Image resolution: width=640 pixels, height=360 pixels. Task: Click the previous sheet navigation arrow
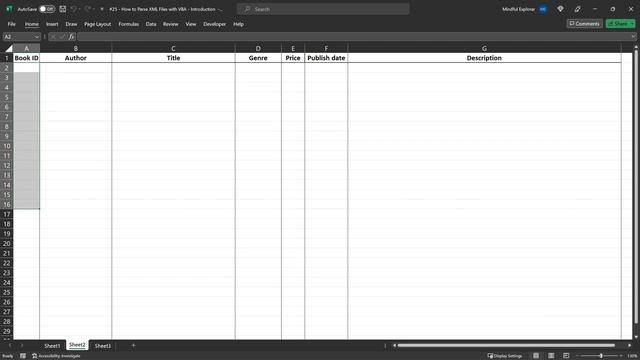10,346
